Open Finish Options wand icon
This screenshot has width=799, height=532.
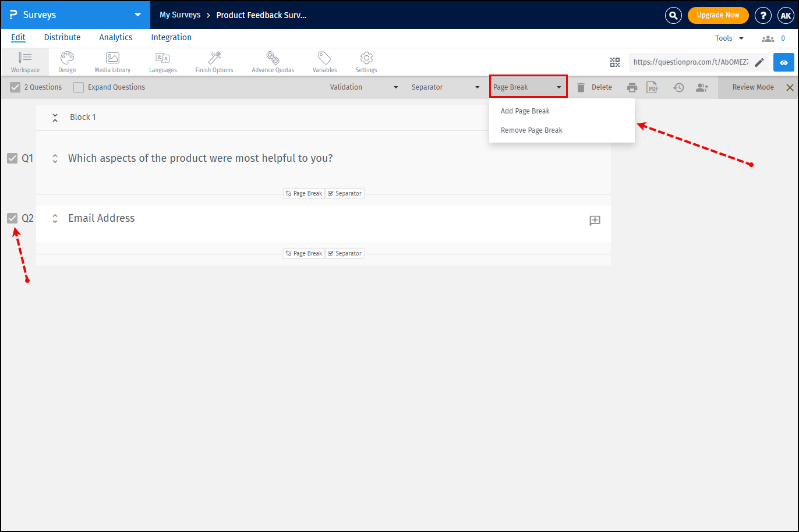point(214,62)
